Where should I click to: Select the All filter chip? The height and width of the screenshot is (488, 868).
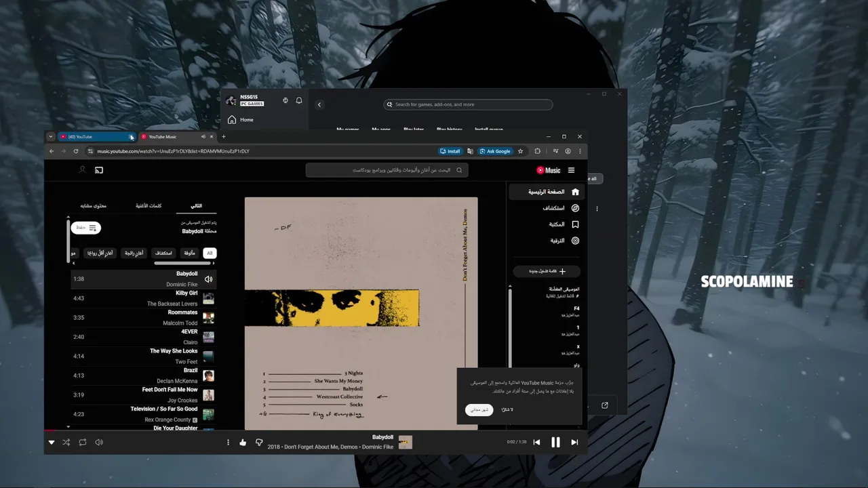210,253
